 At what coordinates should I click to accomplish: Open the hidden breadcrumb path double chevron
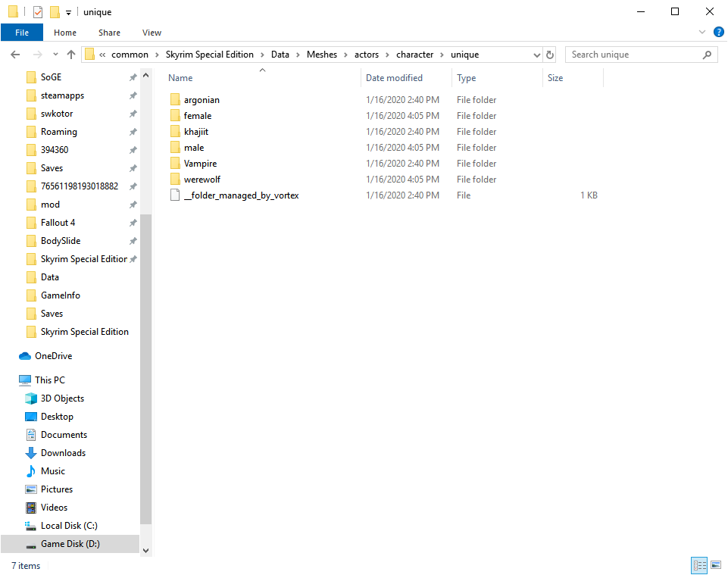[102, 55]
